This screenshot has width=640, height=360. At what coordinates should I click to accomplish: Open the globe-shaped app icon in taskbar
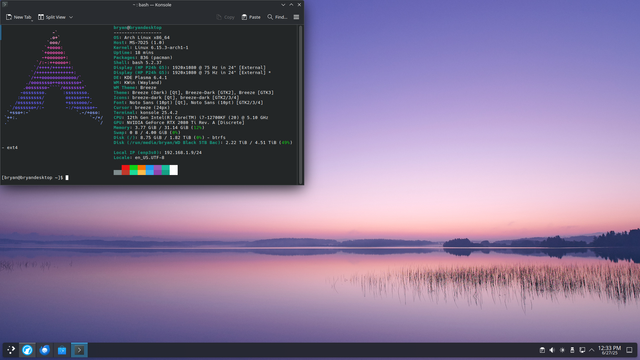click(x=44, y=350)
